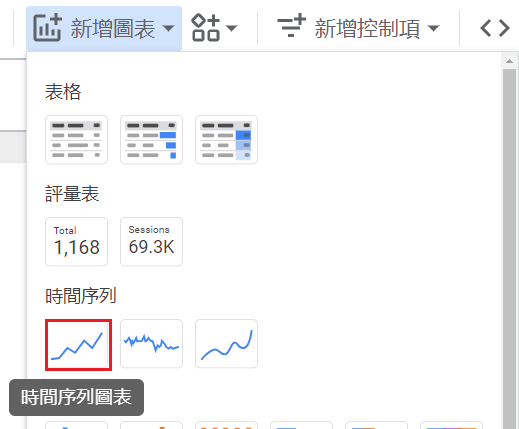Choose the highlighted time series chart icon
The width and height of the screenshot is (519, 429).
pyautogui.click(x=78, y=345)
